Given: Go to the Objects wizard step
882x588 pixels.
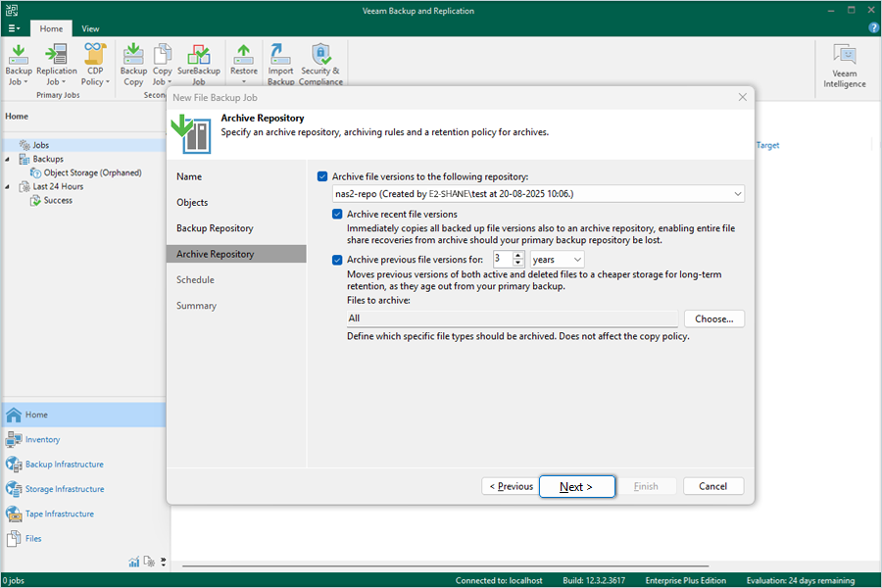Looking at the screenshot, I should pyautogui.click(x=192, y=203).
